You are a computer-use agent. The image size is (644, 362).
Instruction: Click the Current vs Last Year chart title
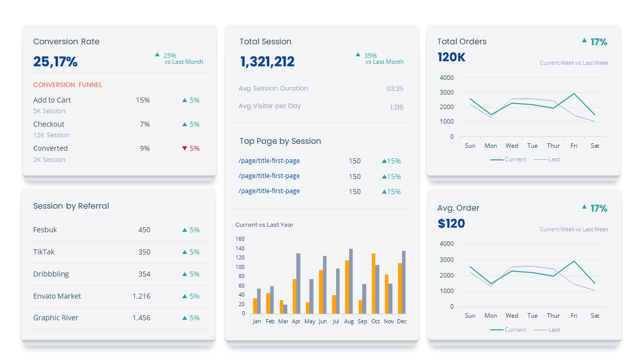coord(265,225)
